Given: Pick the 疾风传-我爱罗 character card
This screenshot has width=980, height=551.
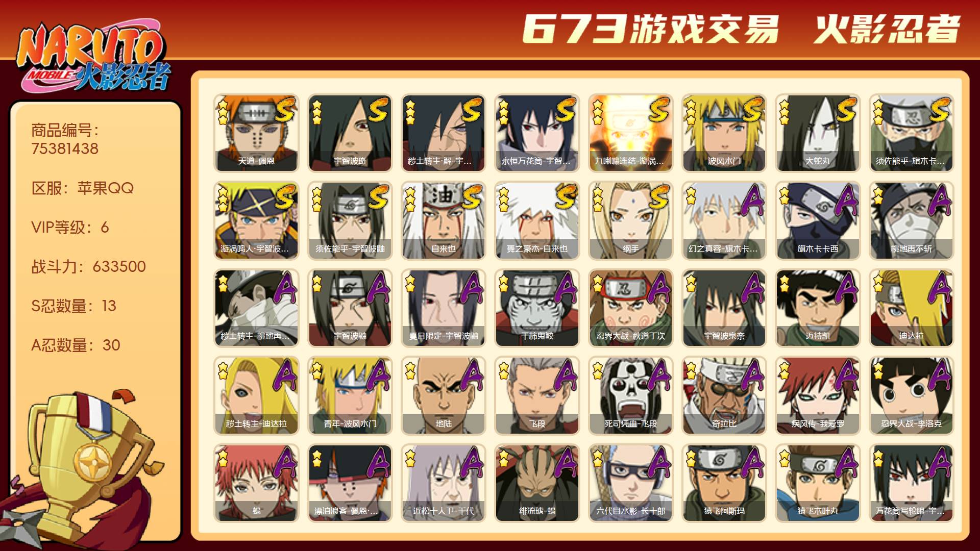Looking at the screenshot, I should click(818, 395).
